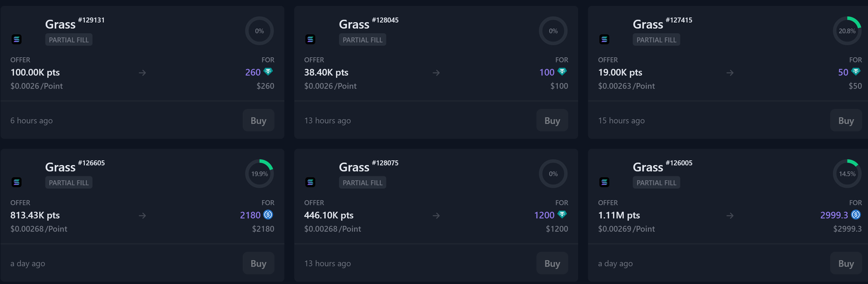868x284 pixels.
Task: Click the arrow icon in the 813.43K pts offer
Action: tap(142, 216)
